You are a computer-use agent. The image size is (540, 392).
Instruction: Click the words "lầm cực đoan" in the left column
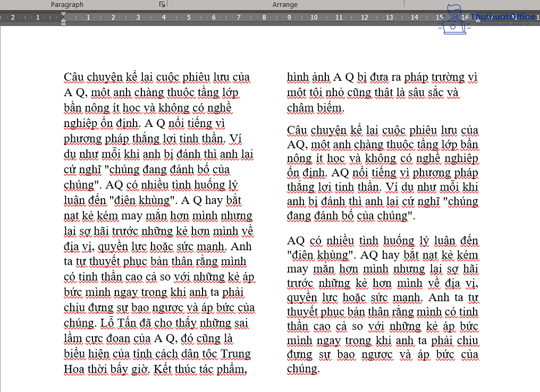[97, 338]
